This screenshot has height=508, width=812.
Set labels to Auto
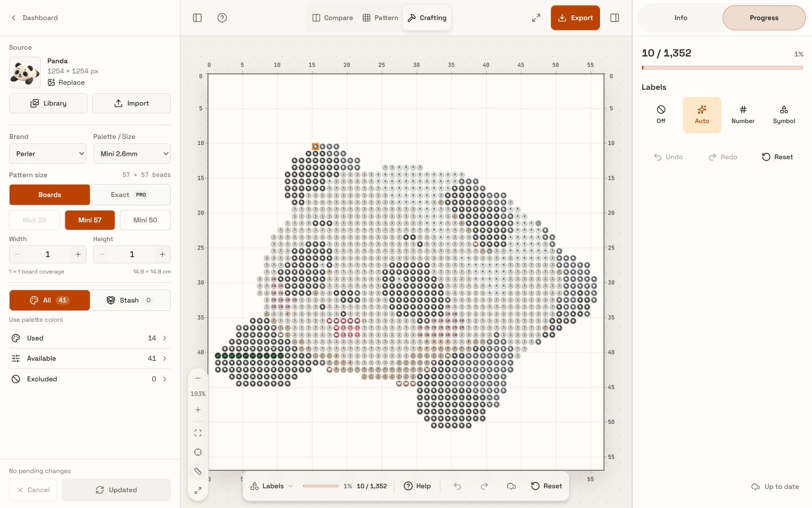(702, 115)
